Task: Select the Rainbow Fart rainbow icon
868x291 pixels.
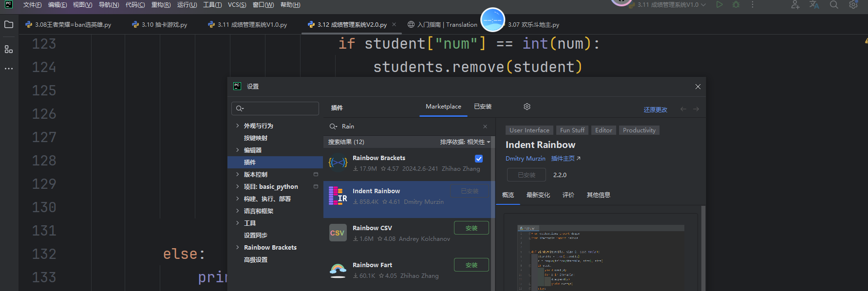Action: point(338,270)
